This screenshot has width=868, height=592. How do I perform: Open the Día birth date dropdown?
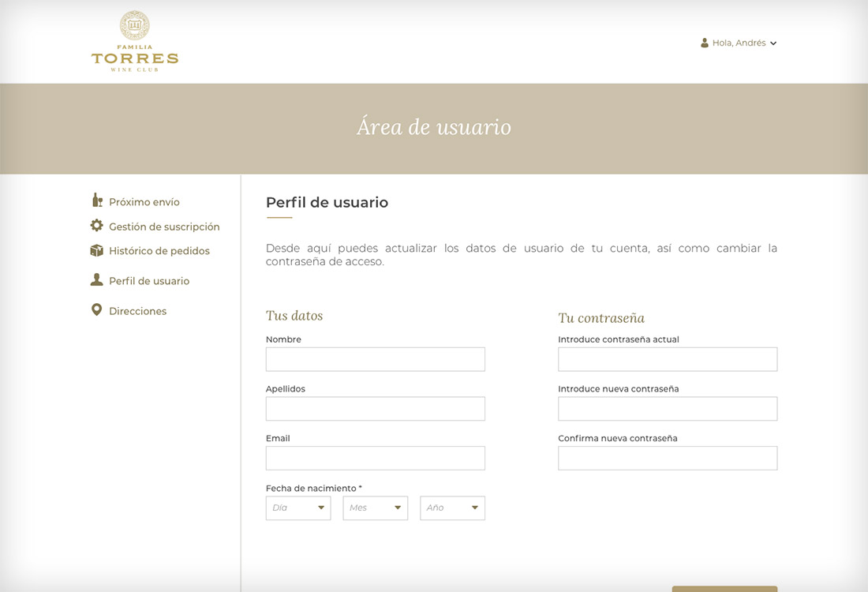click(x=298, y=508)
